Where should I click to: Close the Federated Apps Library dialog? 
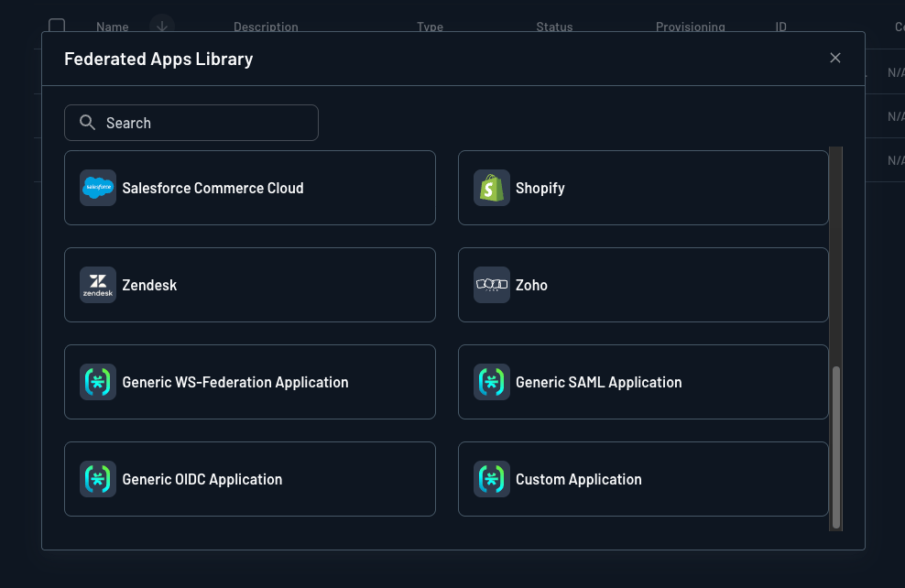tap(835, 58)
